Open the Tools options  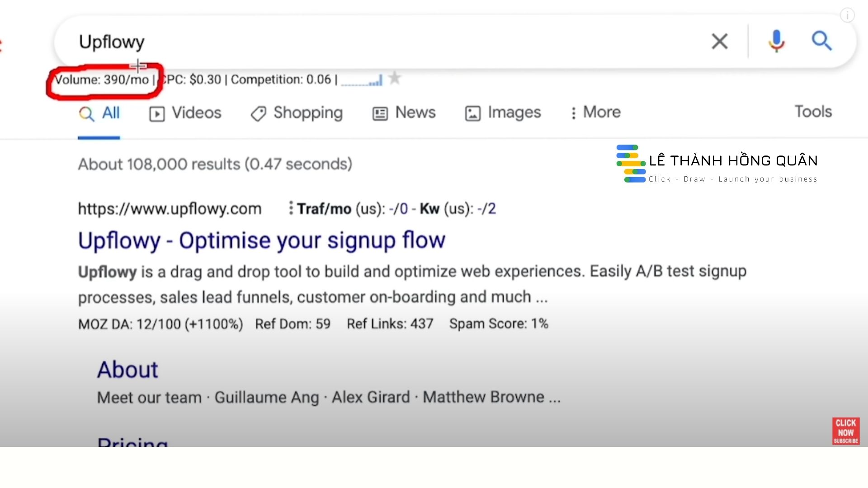tap(813, 112)
